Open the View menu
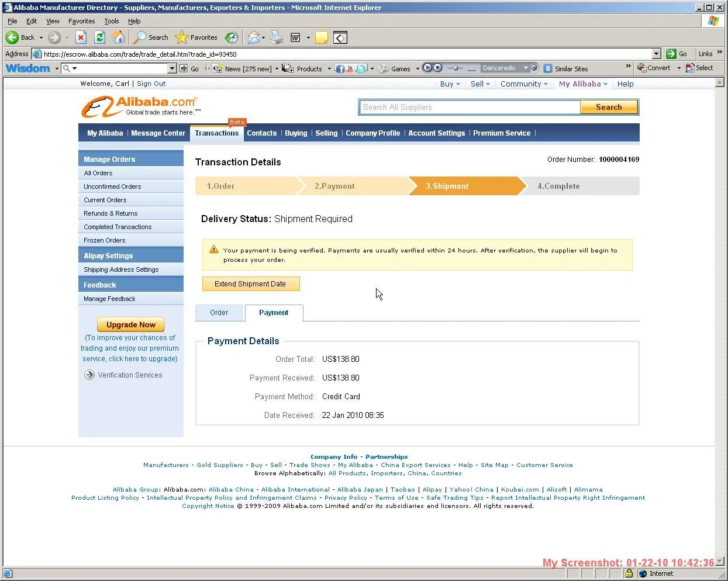 pyautogui.click(x=53, y=21)
